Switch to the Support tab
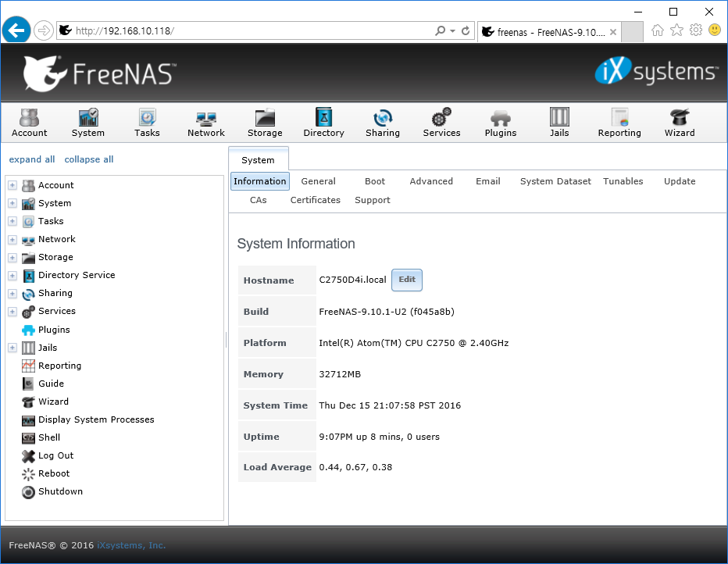The width and height of the screenshot is (728, 564). click(x=373, y=200)
